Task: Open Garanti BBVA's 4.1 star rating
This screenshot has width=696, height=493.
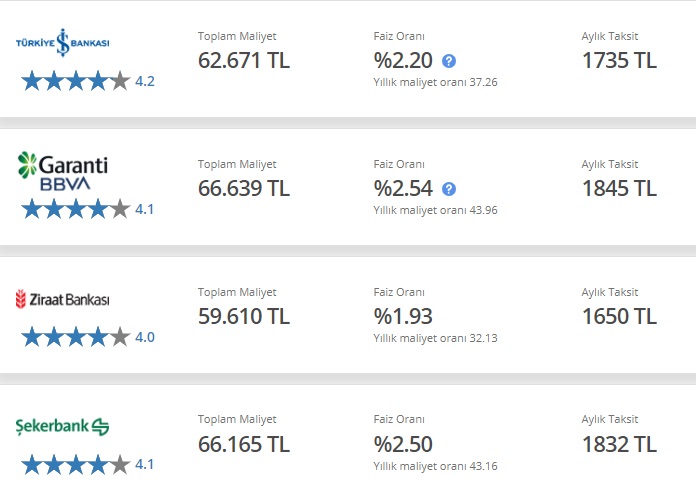Action: [x=88, y=209]
